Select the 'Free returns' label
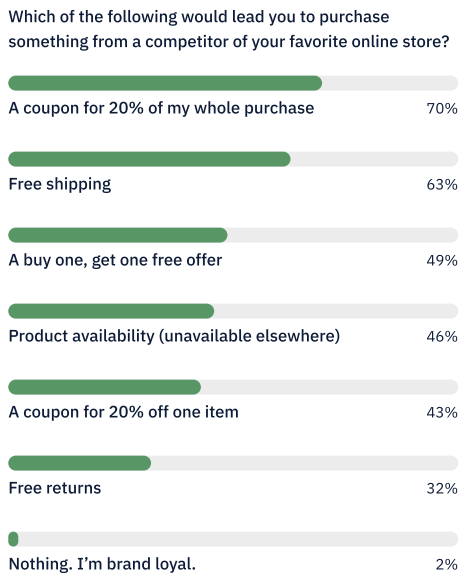The image size is (469, 584). click(x=55, y=488)
